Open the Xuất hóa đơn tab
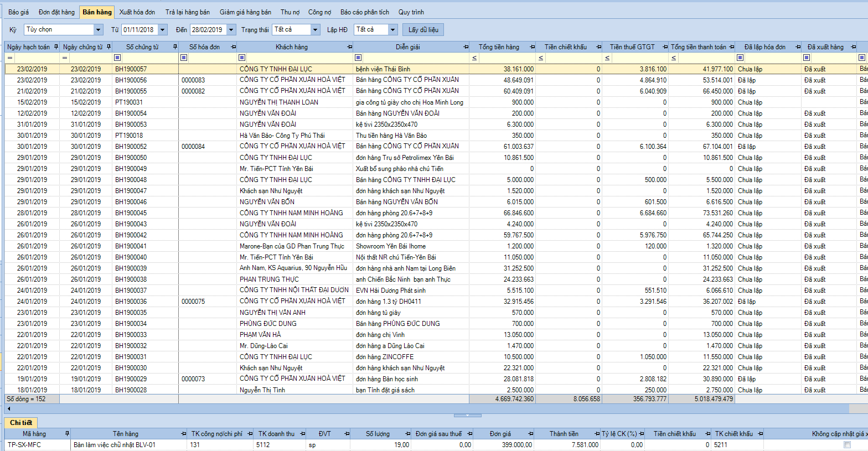The width and height of the screenshot is (868, 451). pyautogui.click(x=137, y=12)
